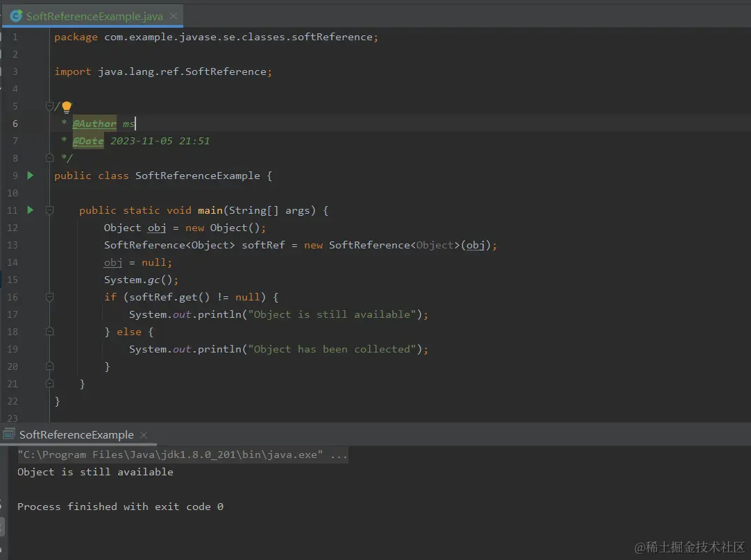Click the fold end marker at line 8
Viewport: 751px width, 560px height.
click(49, 158)
